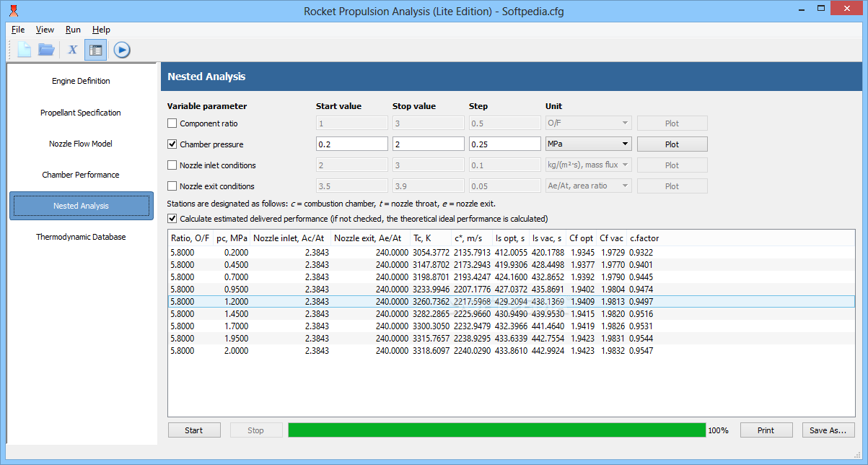Click the rocket app icon in title bar
868x465 pixels.
(14, 11)
